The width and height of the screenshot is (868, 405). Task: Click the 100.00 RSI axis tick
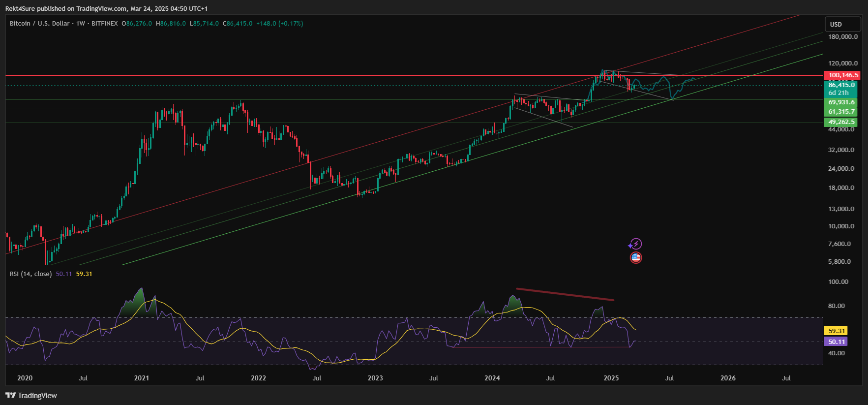point(838,282)
